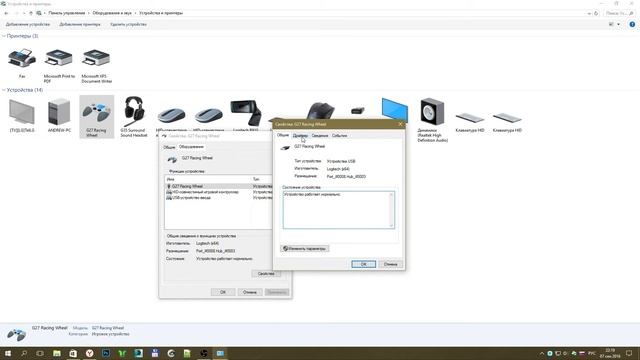The height and width of the screenshot is (360, 640).
Task: Open the action center notification icon
Action: coord(629,353)
